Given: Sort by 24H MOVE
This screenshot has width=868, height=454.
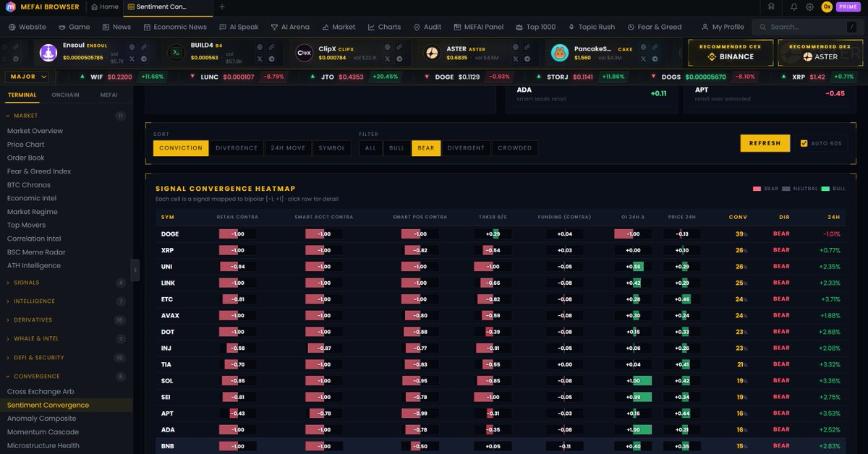Looking at the screenshot, I should [x=288, y=148].
